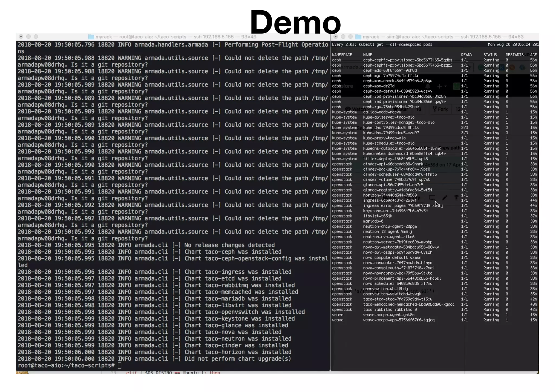This screenshot has height=392, width=555.
Task: Click the faded Copy path button
Action: click(449, 148)
